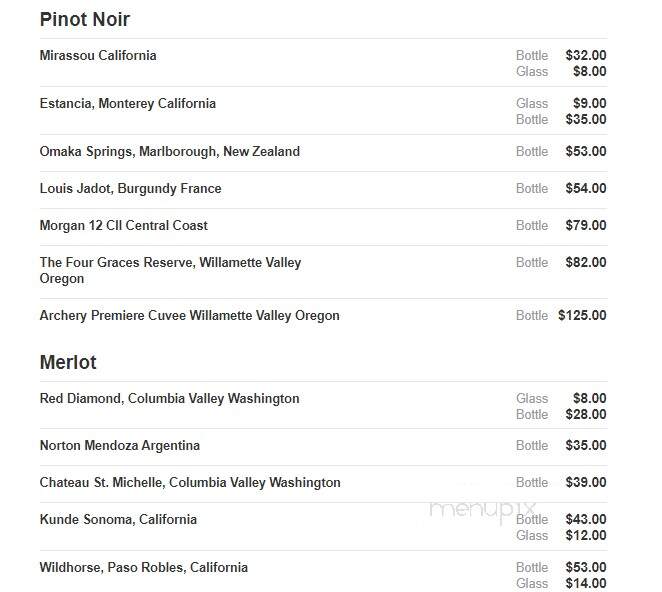Click Kunde Sonoma, California entry

118,519
